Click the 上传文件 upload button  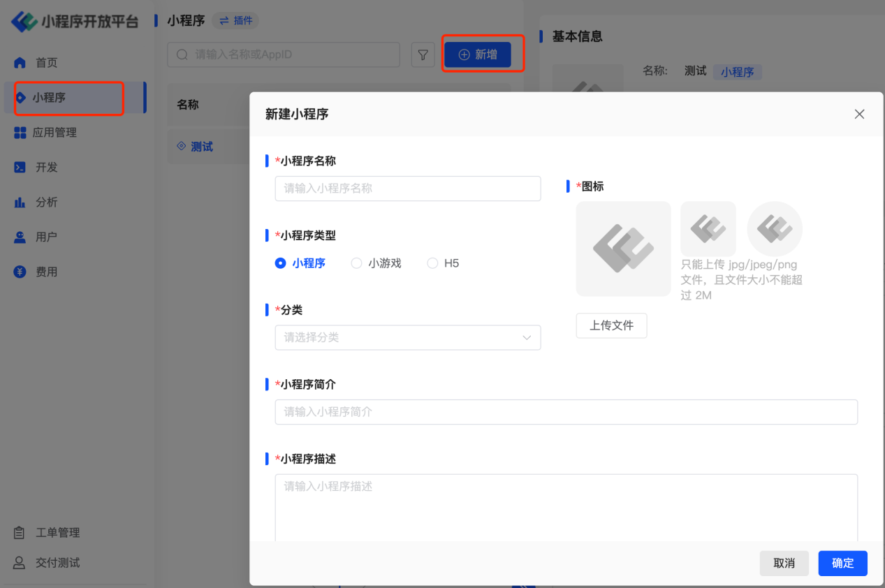coord(611,325)
